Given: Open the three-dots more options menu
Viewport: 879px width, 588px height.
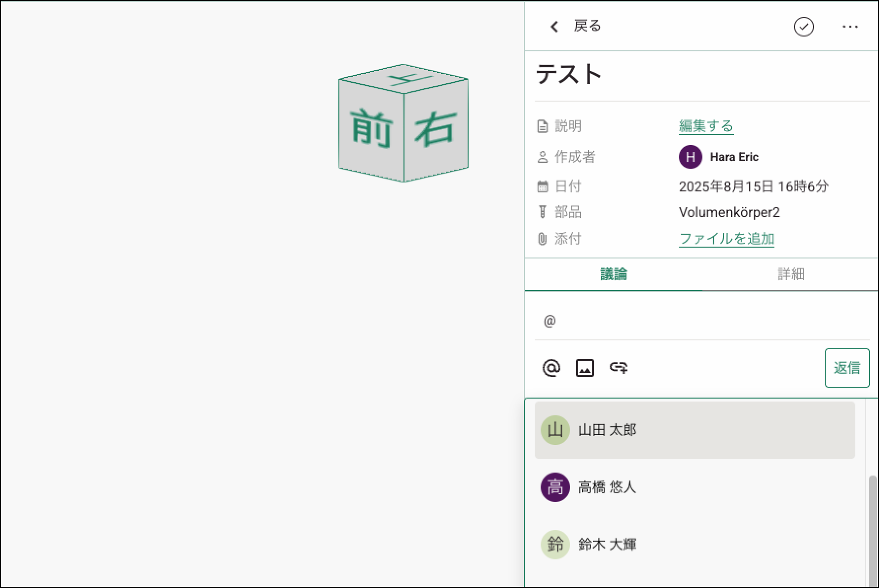Looking at the screenshot, I should [x=850, y=27].
